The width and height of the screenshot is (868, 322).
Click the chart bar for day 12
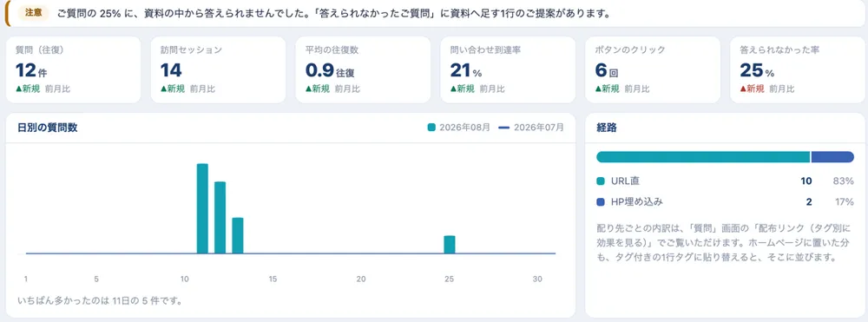(x=220, y=218)
